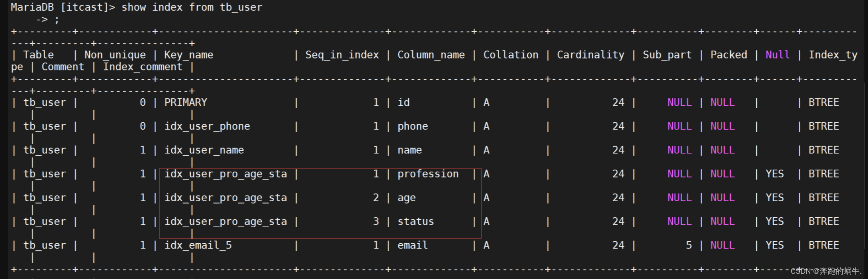Click the 'profession' column name value

tap(428, 174)
